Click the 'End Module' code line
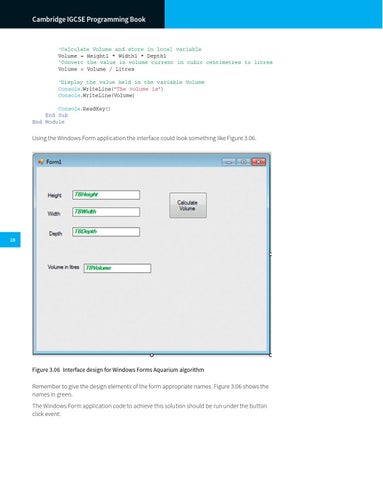 (x=48, y=122)
